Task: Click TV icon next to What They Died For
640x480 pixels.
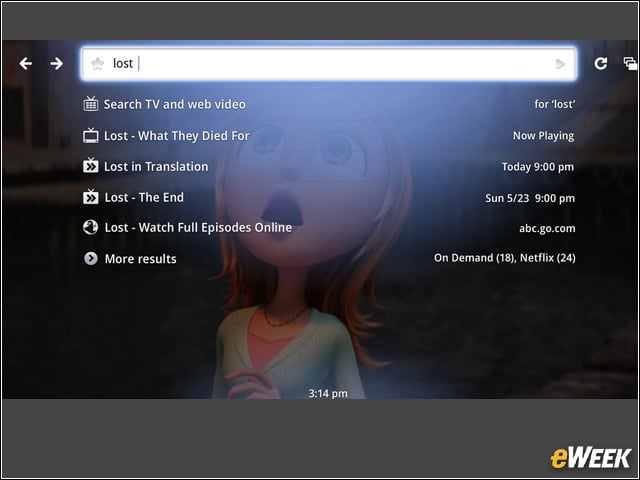Action: point(91,136)
